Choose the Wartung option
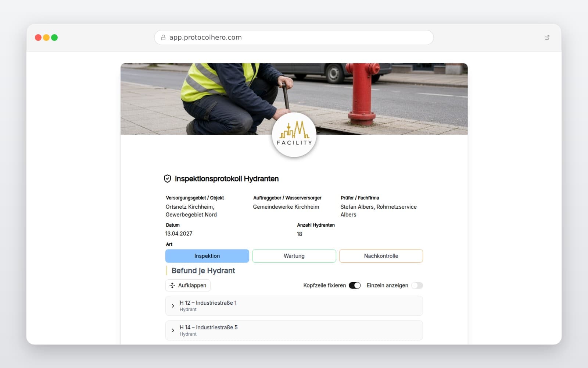Screen dimensions: 588x368 coord(294,256)
